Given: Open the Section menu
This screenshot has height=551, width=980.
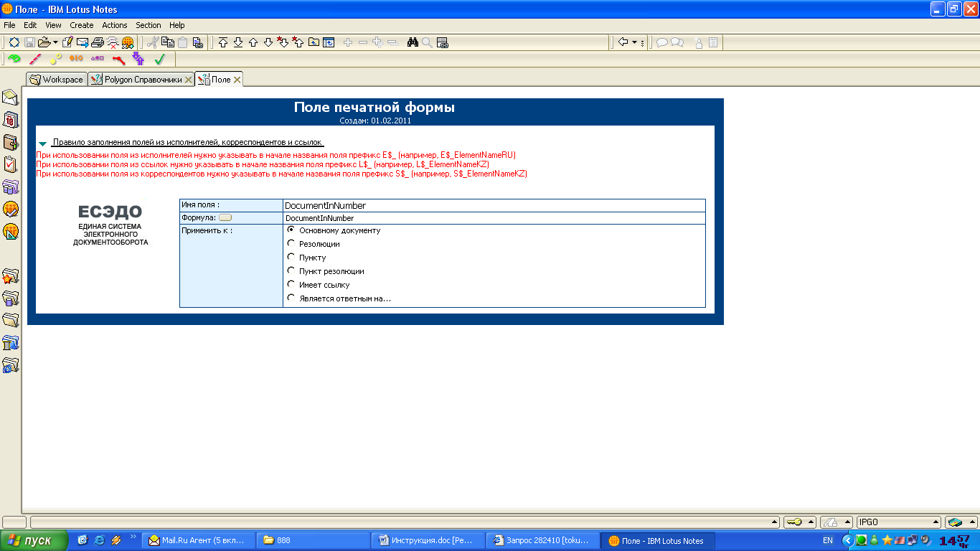Looking at the screenshot, I should click(x=149, y=25).
